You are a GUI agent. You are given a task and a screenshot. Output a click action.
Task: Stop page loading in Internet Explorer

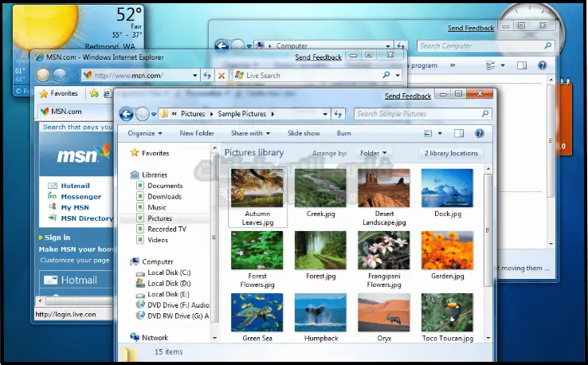(x=221, y=76)
